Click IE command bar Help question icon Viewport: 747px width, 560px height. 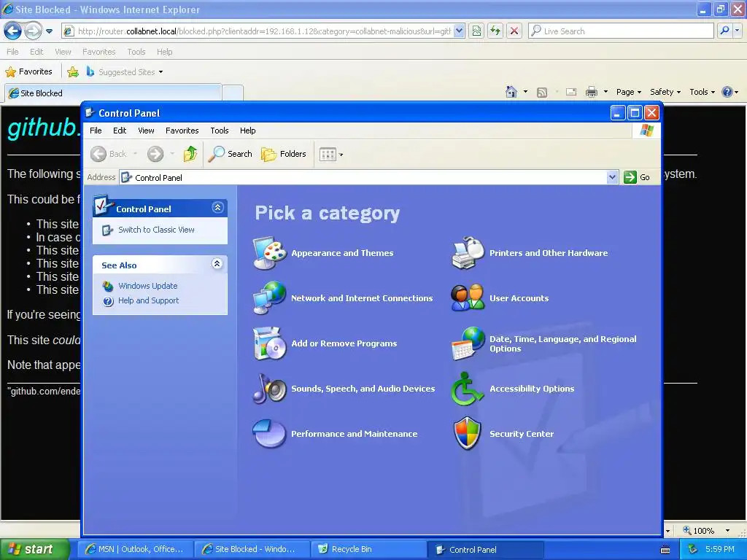tap(727, 92)
